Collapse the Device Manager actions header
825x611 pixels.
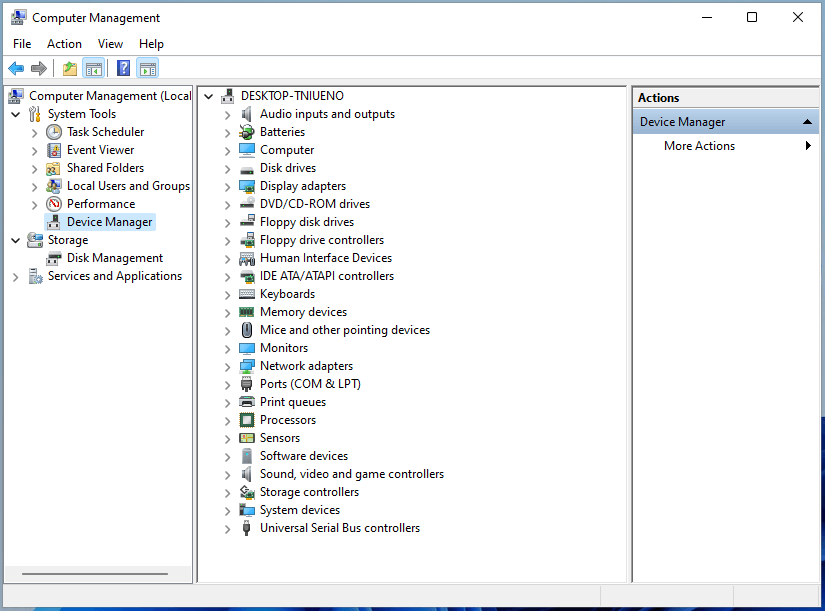click(807, 120)
